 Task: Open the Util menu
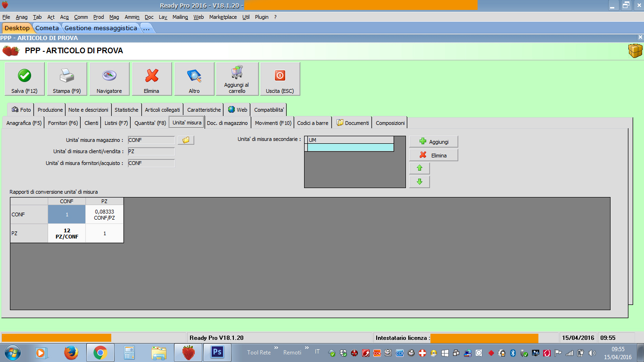point(246,17)
